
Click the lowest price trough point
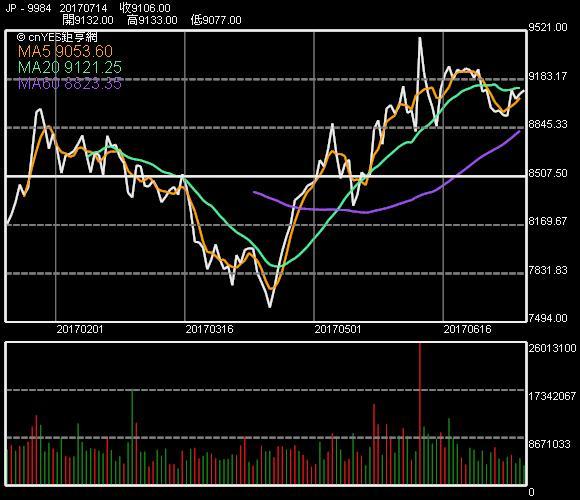pos(270,307)
